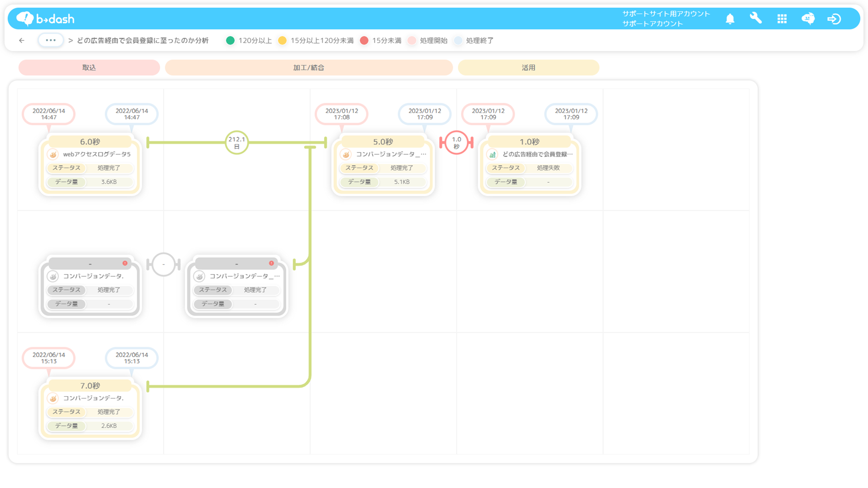868x488 pixels.
Task: Click the 212.1日 interval marker
Action: 237,143
